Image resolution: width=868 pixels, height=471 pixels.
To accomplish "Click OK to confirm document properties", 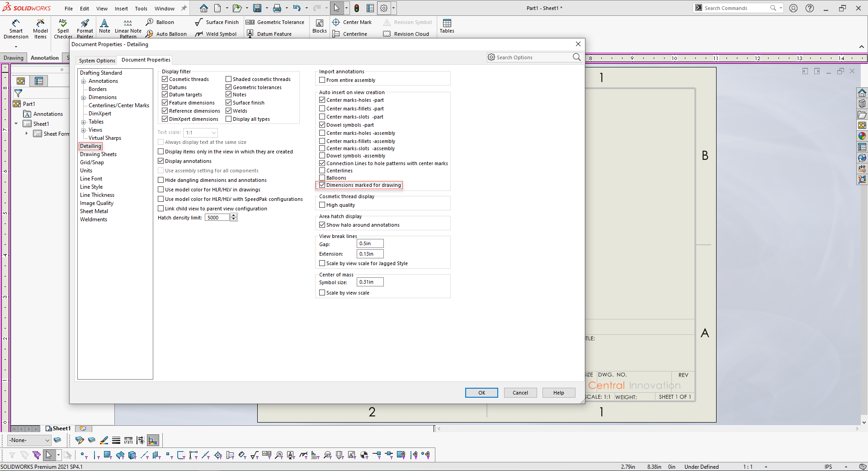I will click(x=481, y=393).
